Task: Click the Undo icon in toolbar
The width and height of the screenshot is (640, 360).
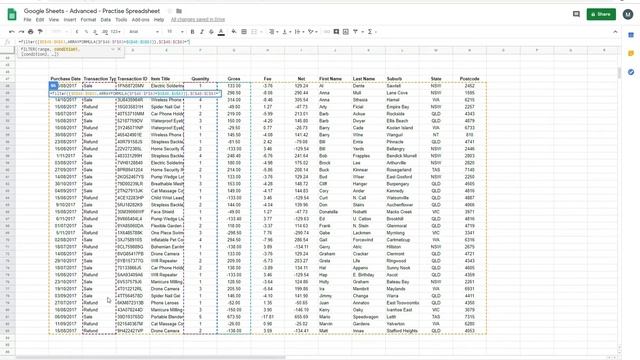Action: (x=12, y=32)
